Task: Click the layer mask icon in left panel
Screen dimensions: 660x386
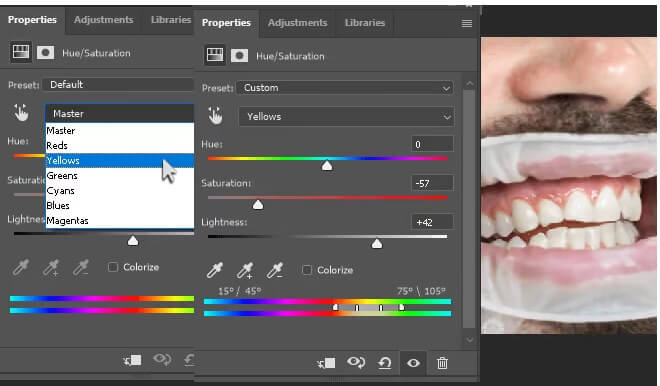Action: click(45, 53)
